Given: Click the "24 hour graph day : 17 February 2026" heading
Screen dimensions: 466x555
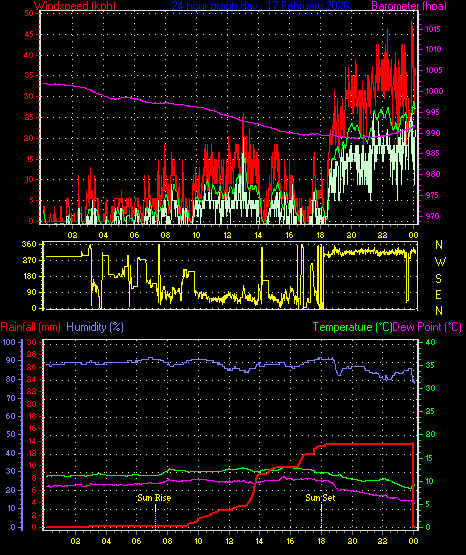Looking at the screenshot, I should pos(260,6).
